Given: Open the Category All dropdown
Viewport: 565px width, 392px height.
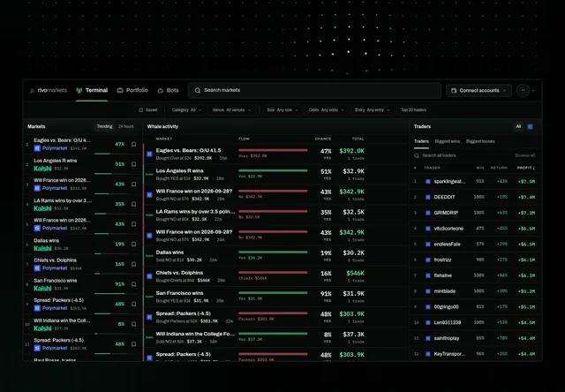Looking at the screenshot, I should 186,109.
